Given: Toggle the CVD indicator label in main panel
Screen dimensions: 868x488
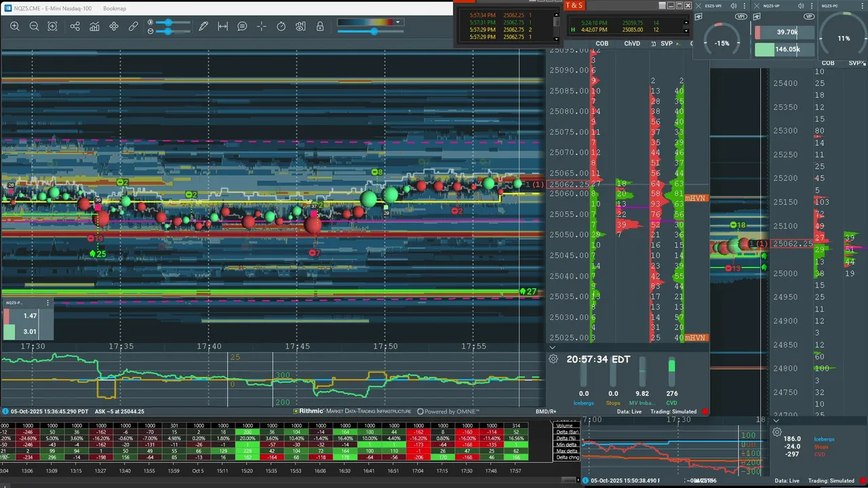Looking at the screenshot, I should pyautogui.click(x=672, y=403).
